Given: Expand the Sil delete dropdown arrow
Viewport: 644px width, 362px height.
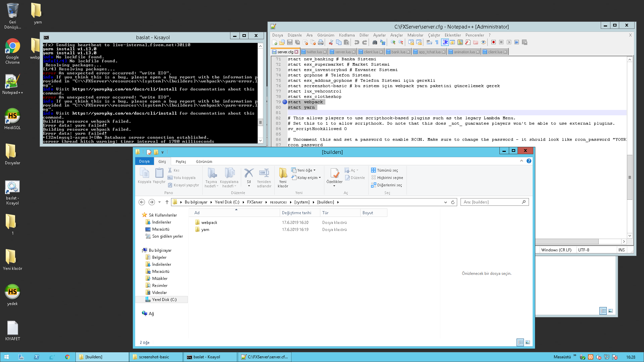Looking at the screenshot, I should (x=249, y=186).
